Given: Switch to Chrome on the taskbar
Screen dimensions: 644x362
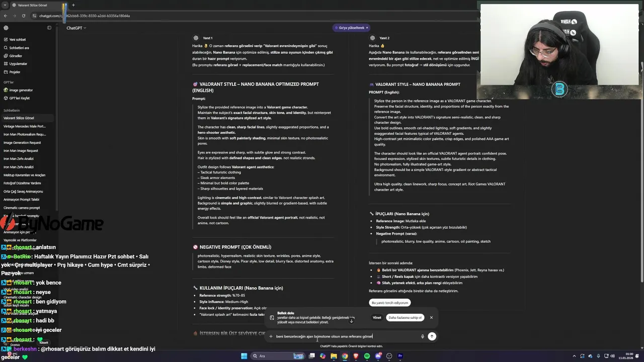Looking at the screenshot, I should click(345, 356).
